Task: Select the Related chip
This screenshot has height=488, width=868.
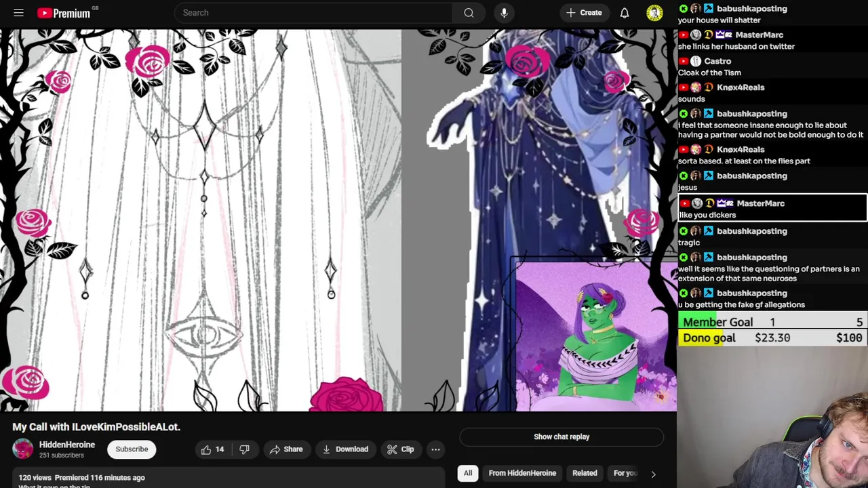Action: coord(585,473)
